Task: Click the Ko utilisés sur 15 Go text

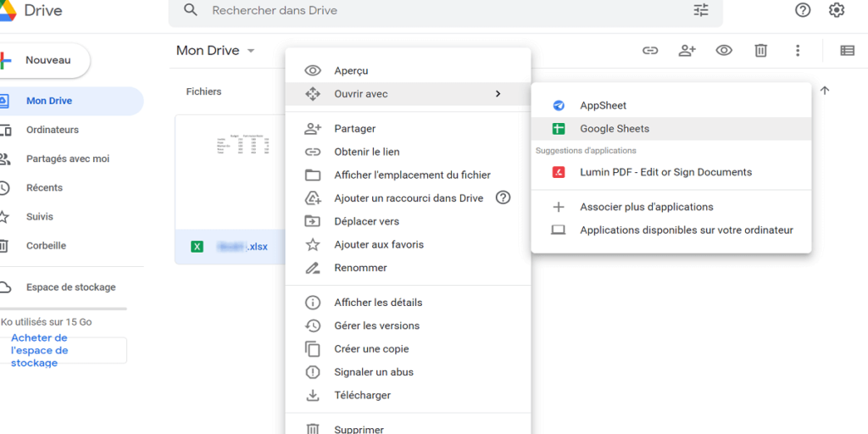Action: 47,321
